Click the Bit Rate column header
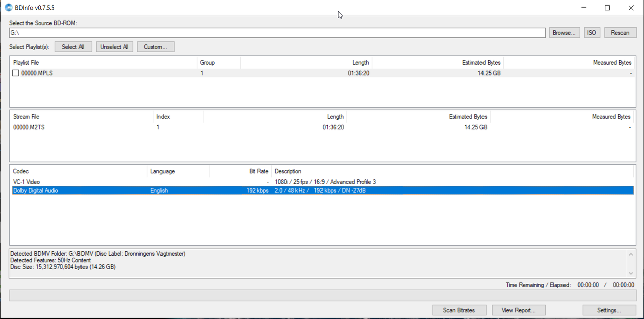 tap(240, 171)
